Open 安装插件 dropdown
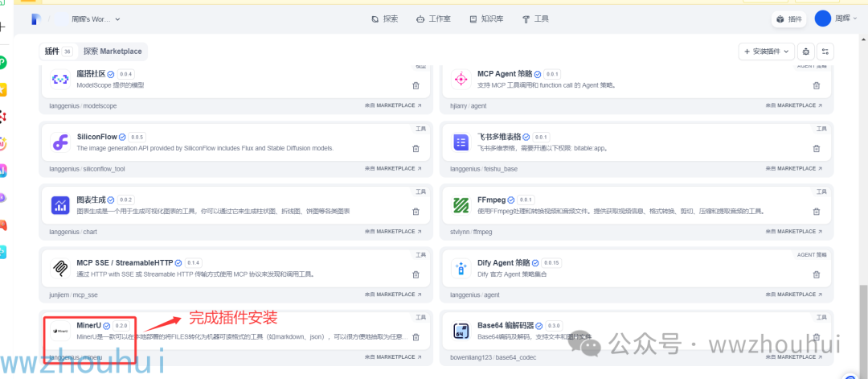Viewport: 868px width, 379px height. pos(767,51)
